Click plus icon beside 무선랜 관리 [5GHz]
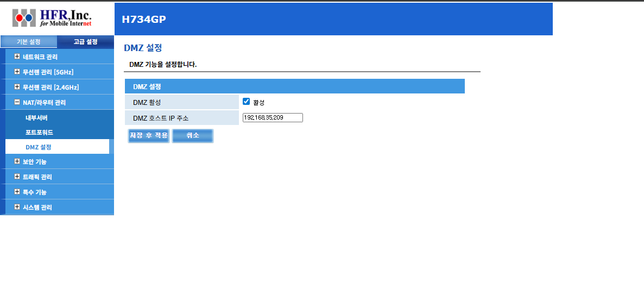 (17, 72)
